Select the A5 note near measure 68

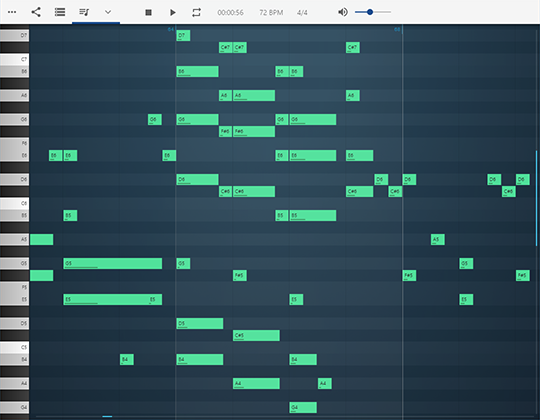[x=438, y=239]
